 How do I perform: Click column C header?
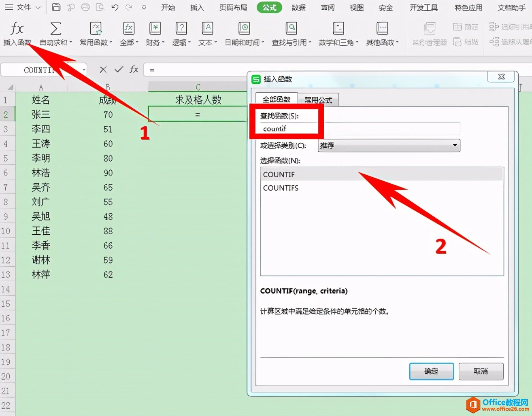(198, 87)
